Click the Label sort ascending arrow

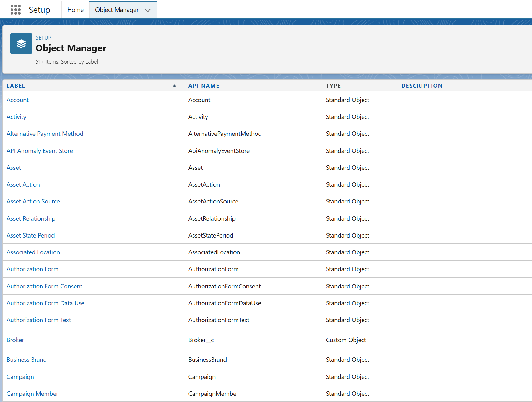174,86
